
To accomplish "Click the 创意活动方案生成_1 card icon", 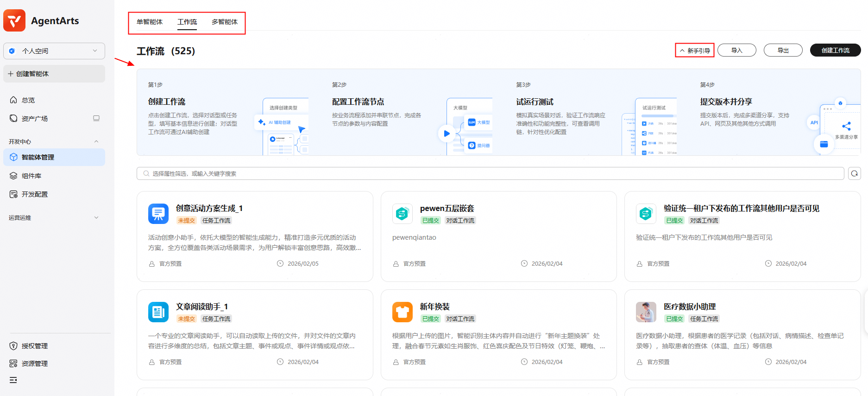I will (158, 214).
